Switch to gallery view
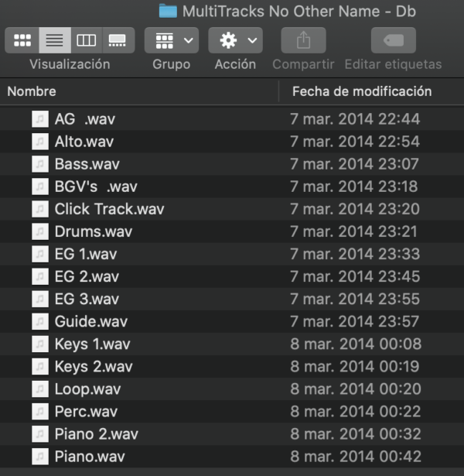The height and width of the screenshot is (476, 464). tap(118, 40)
